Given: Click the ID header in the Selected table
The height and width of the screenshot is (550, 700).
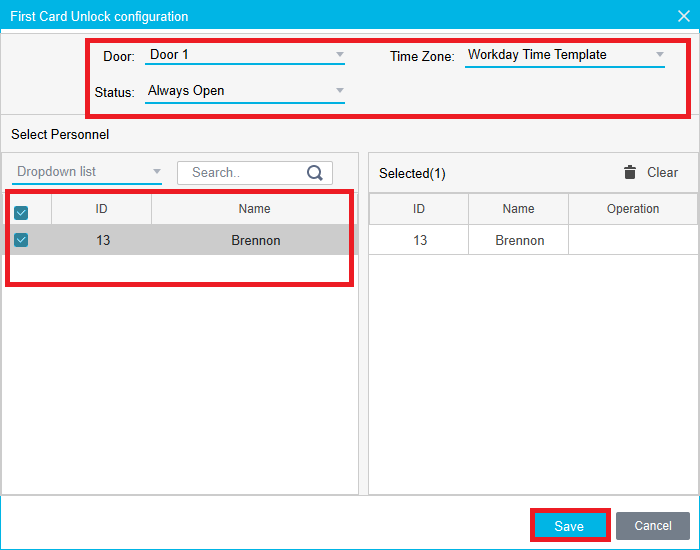Looking at the screenshot, I should click(419, 209).
